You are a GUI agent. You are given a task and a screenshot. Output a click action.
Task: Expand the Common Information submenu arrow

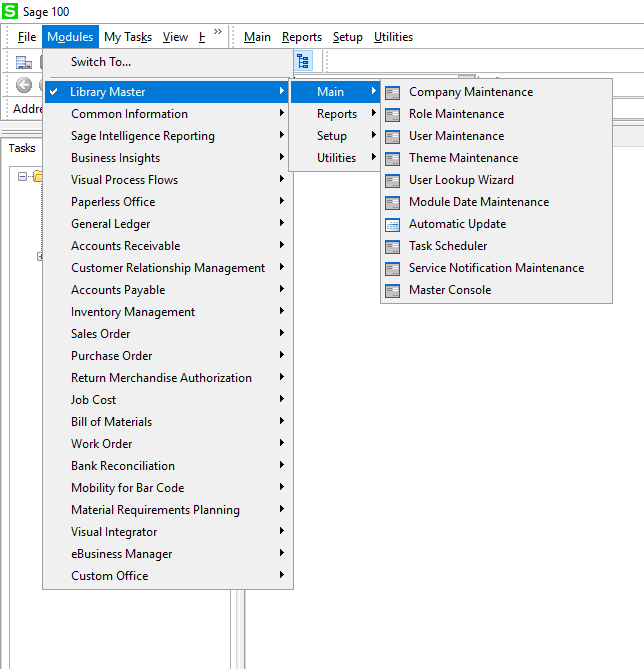click(282, 113)
